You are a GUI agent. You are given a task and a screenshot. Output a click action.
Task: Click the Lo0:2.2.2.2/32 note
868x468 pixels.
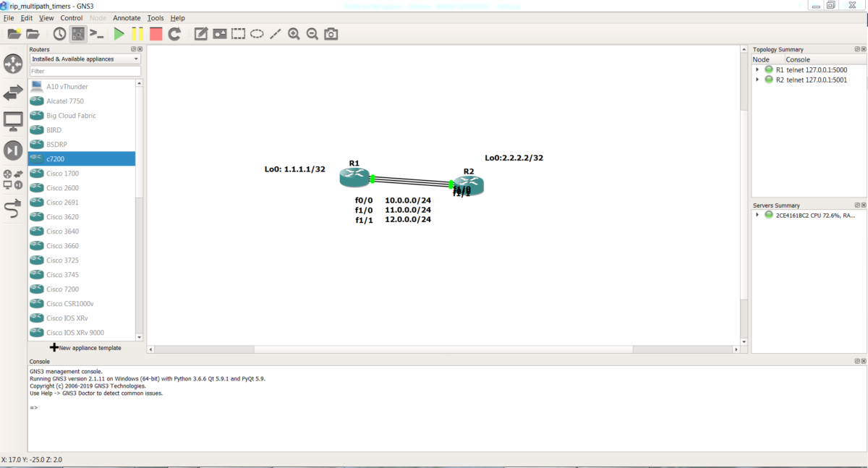pyautogui.click(x=514, y=158)
